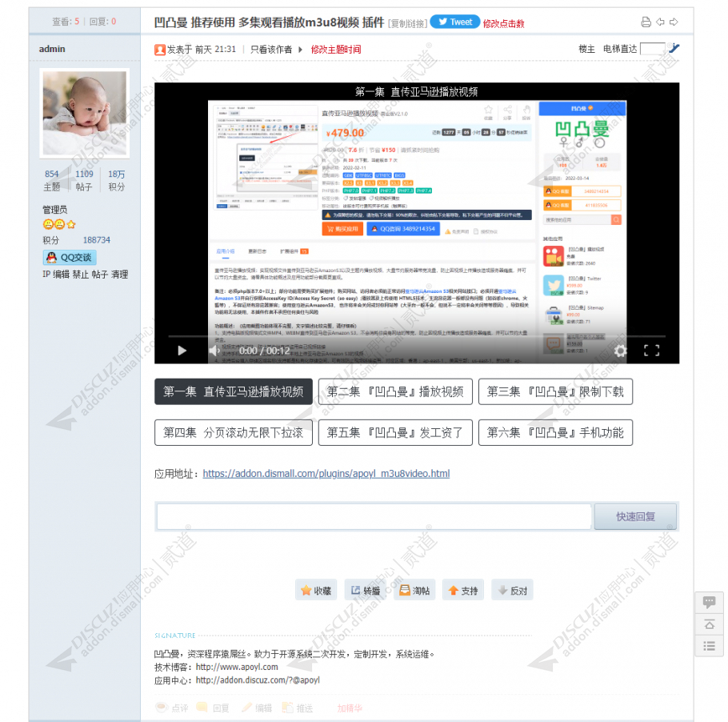Enter fullscreen video mode
This screenshot has height=722, width=728.
[651, 351]
